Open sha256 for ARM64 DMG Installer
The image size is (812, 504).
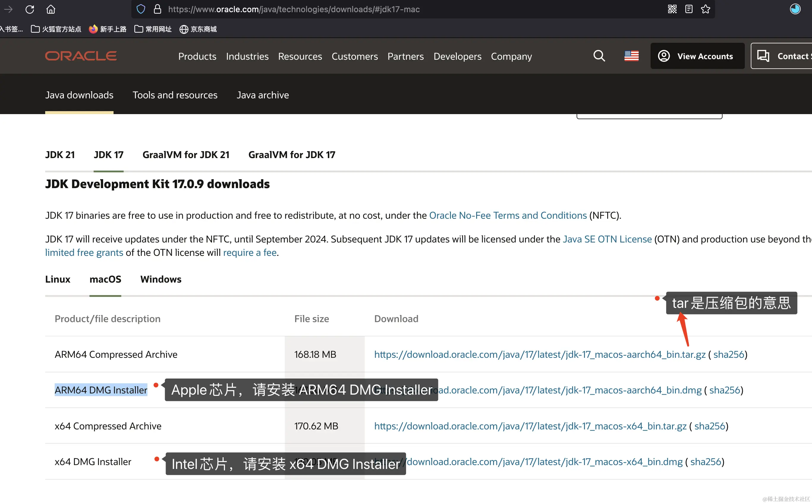(725, 390)
